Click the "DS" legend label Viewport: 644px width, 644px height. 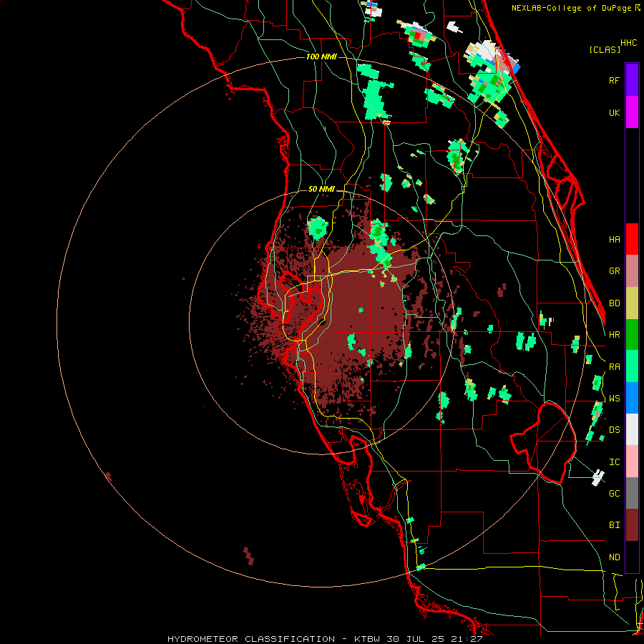(614, 430)
